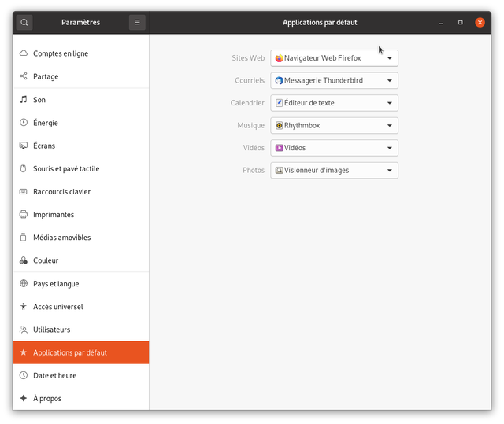Expand the Sites Web dropdown arrow

[x=390, y=58]
